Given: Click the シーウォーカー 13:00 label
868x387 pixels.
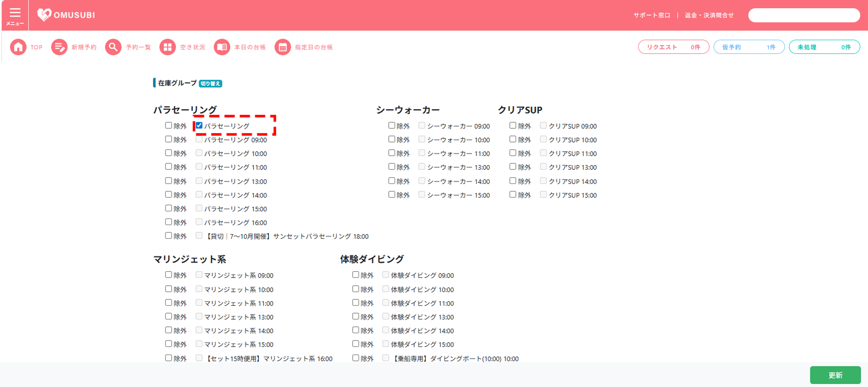Looking at the screenshot, I should coord(458,167).
